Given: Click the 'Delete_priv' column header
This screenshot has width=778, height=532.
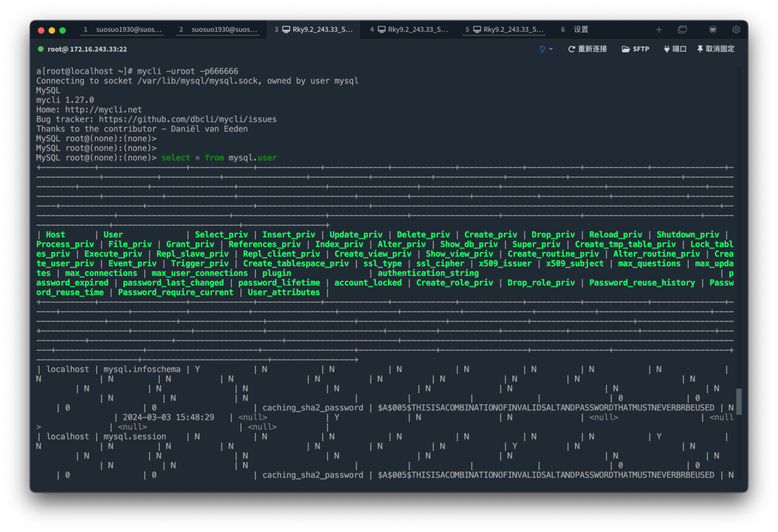Looking at the screenshot, I should [423, 234].
